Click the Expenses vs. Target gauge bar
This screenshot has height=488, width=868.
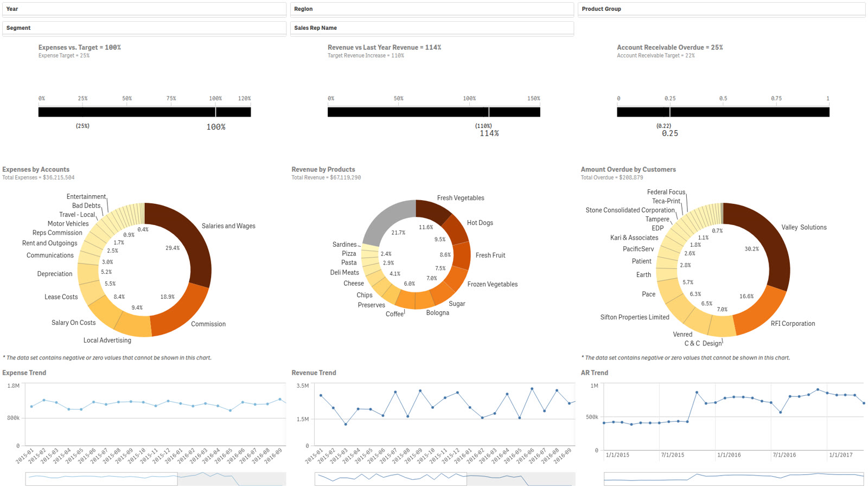coord(144,112)
